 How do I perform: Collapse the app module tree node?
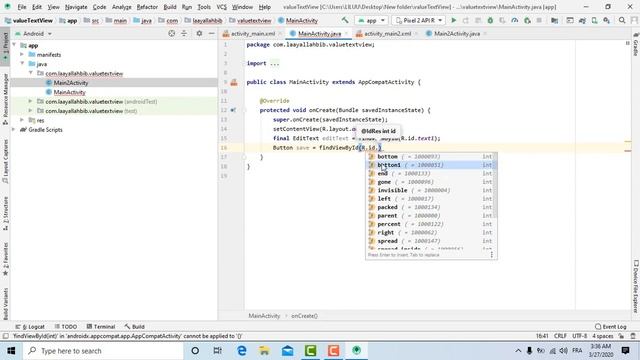click(x=15, y=45)
